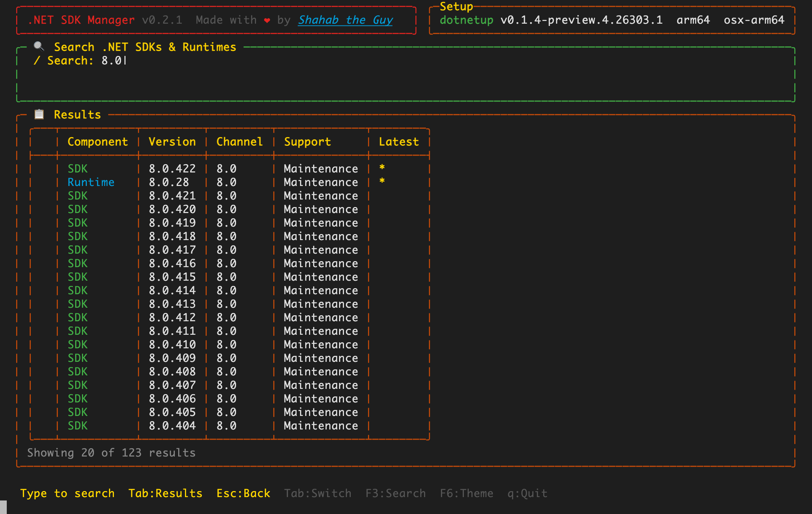The image size is (812, 514).
Task: Click the Latest column header
Action: [x=399, y=142]
